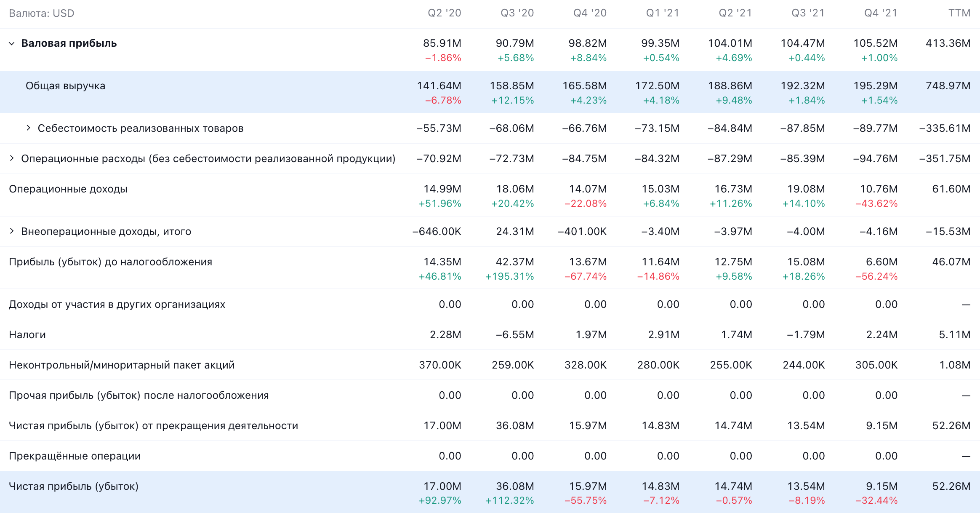Click revenue change +12.15%
Image resolution: width=980 pixels, height=513 pixels.
pyautogui.click(x=513, y=101)
